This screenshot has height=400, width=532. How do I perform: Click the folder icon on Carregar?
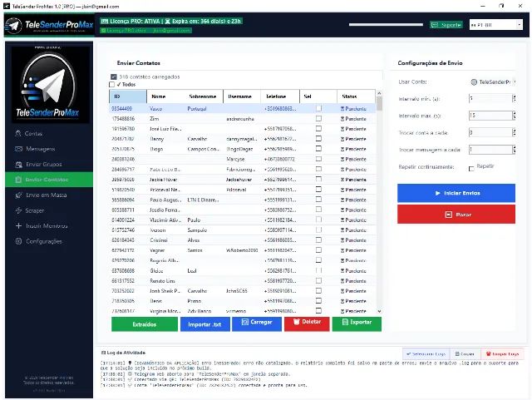[x=245, y=322]
